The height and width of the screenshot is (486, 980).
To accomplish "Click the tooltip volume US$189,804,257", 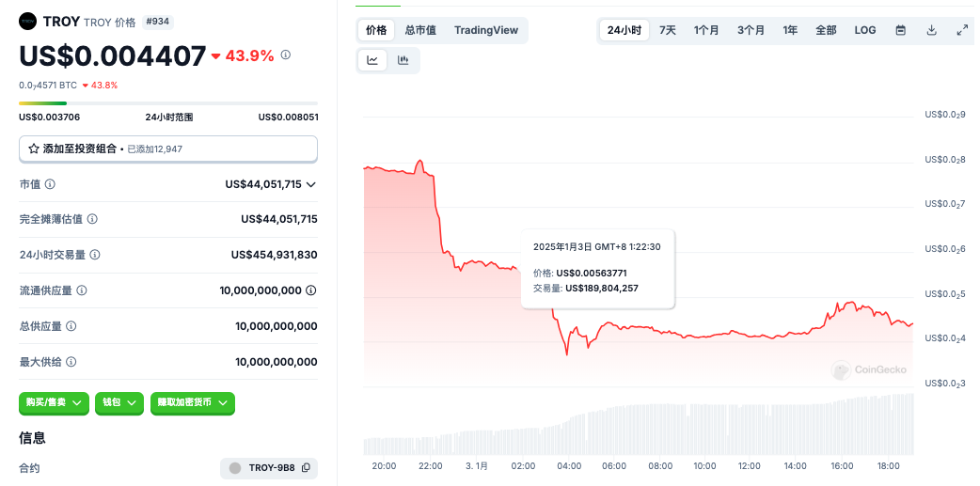I will pyautogui.click(x=602, y=288).
